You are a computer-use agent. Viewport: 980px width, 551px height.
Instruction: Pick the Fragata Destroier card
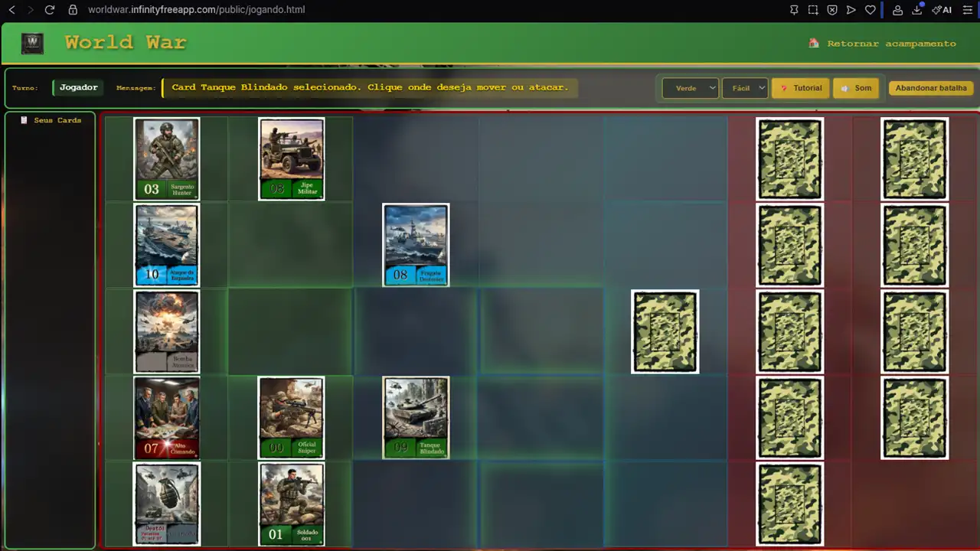pyautogui.click(x=416, y=245)
